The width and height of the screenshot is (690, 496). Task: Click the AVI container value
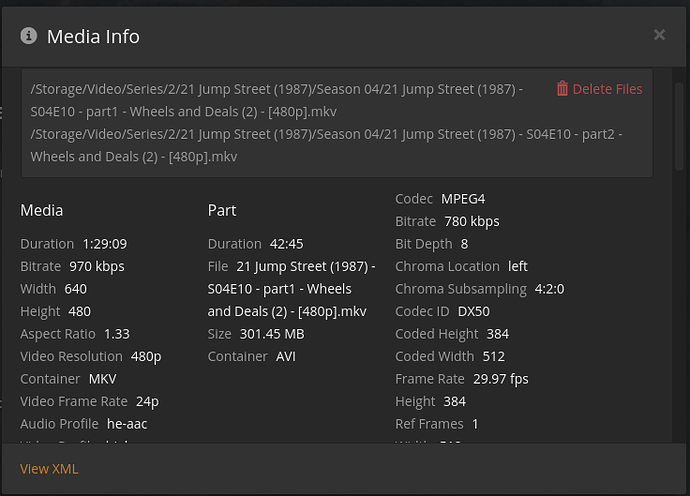coord(286,356)
